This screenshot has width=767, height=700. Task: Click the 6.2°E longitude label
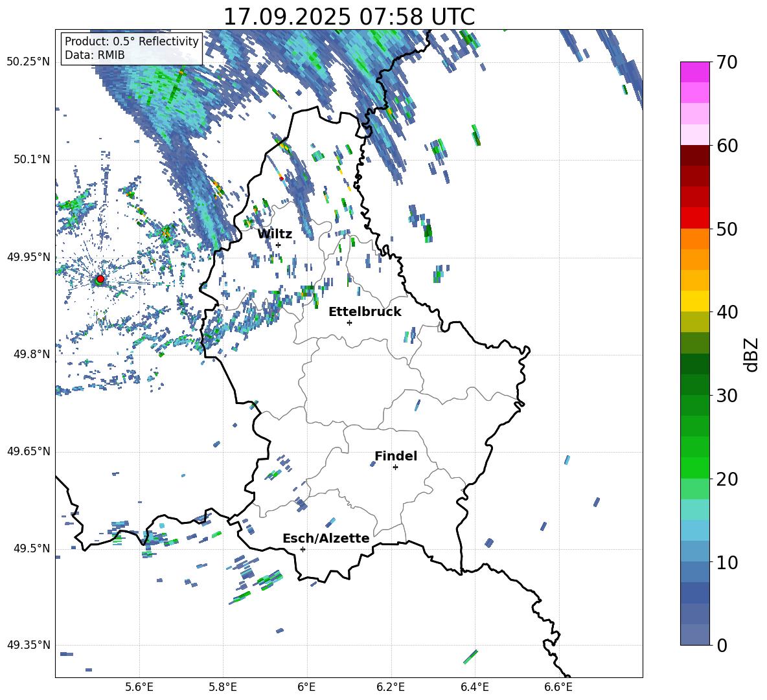[x=391, y=687]
